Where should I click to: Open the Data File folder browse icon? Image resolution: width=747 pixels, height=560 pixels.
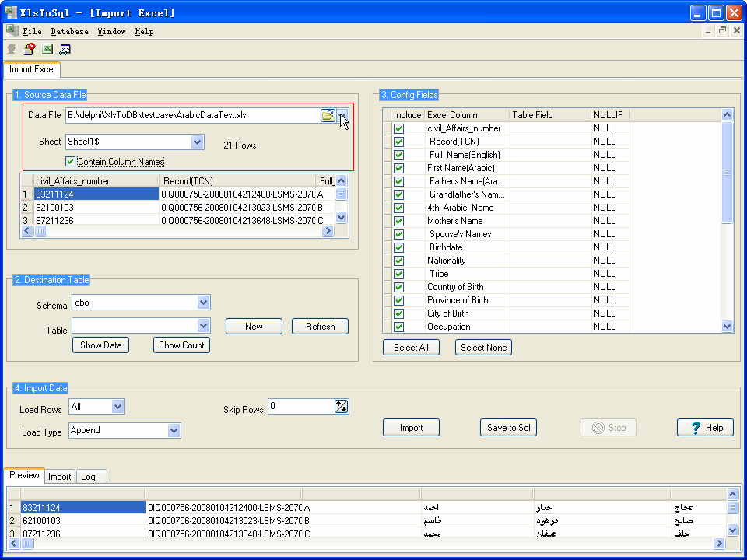328,115
